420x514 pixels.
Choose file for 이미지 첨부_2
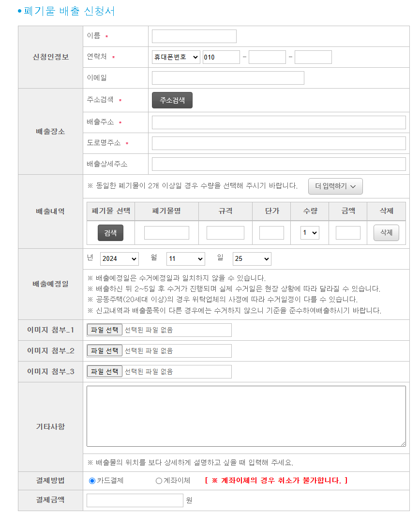(x=105, y=351)
